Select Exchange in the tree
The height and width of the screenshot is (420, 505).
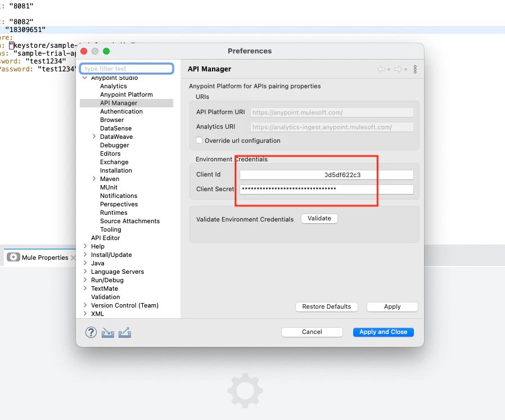[x=114, y=162]
